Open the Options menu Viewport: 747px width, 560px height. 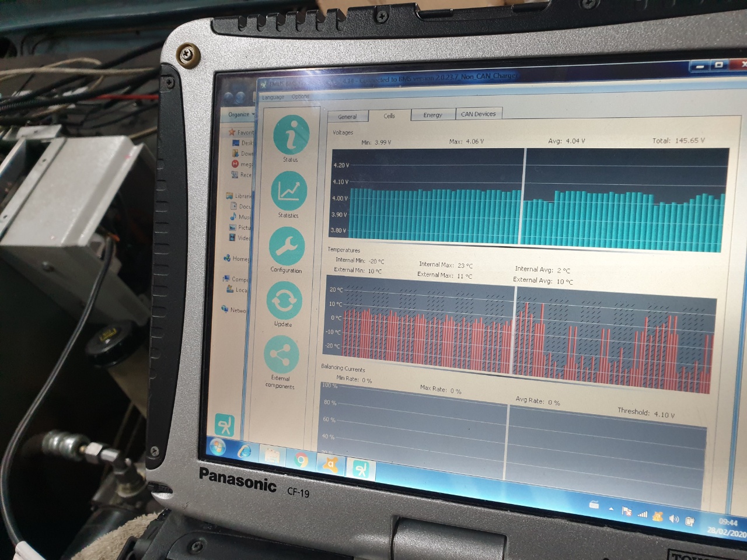(301, 97)
